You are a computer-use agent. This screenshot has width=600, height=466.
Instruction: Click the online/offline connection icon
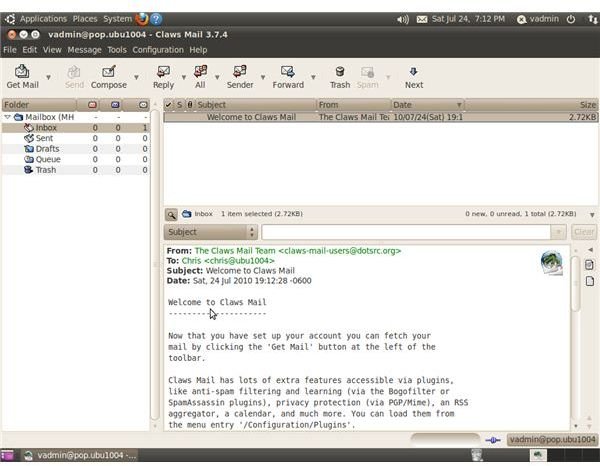click(493, 440)
